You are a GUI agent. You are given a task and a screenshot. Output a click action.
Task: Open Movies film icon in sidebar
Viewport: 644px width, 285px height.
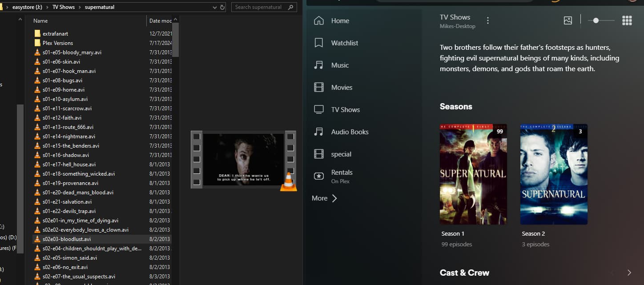click(x=318, y=88)
